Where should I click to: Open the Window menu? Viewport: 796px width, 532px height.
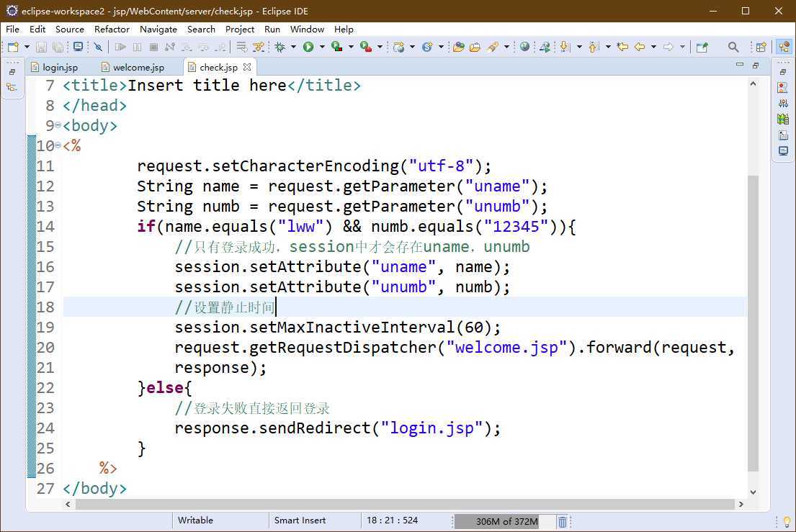pyautogui.click(x=307, y=30)
